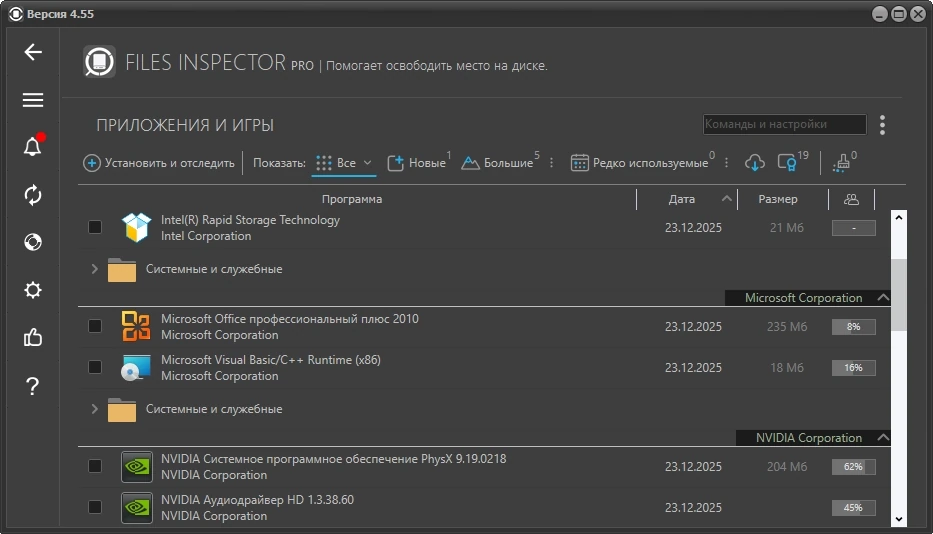This screenshot has width=933, height=534.
Task: Click the app icon in the title bar
Action: [16, 14]
